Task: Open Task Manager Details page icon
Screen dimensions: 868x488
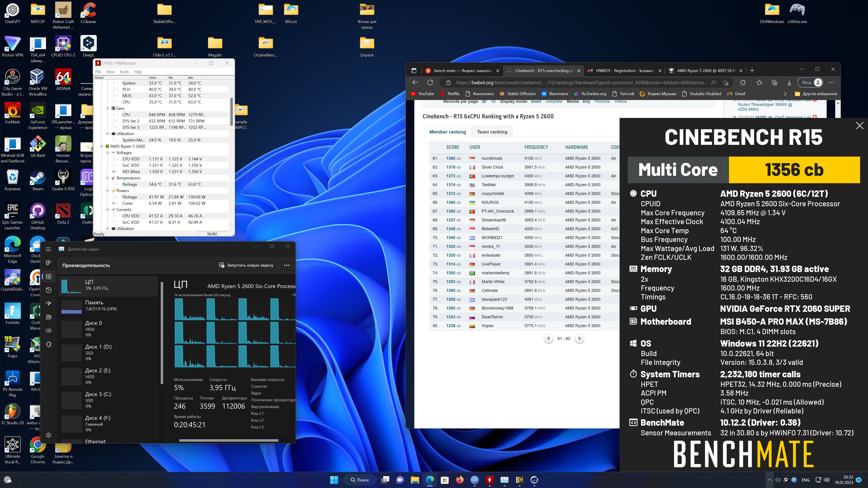Action: (49, 331)
